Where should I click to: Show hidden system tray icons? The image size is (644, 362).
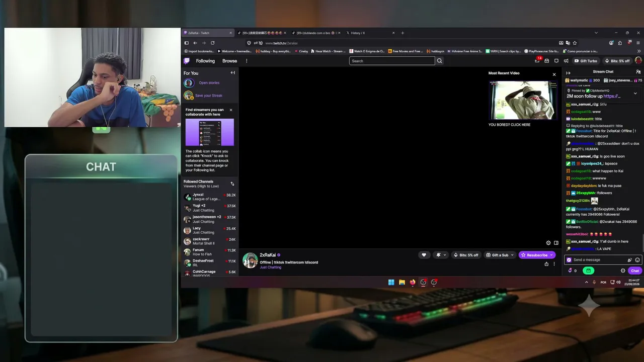pyautogui.click(x=586, y=282)
